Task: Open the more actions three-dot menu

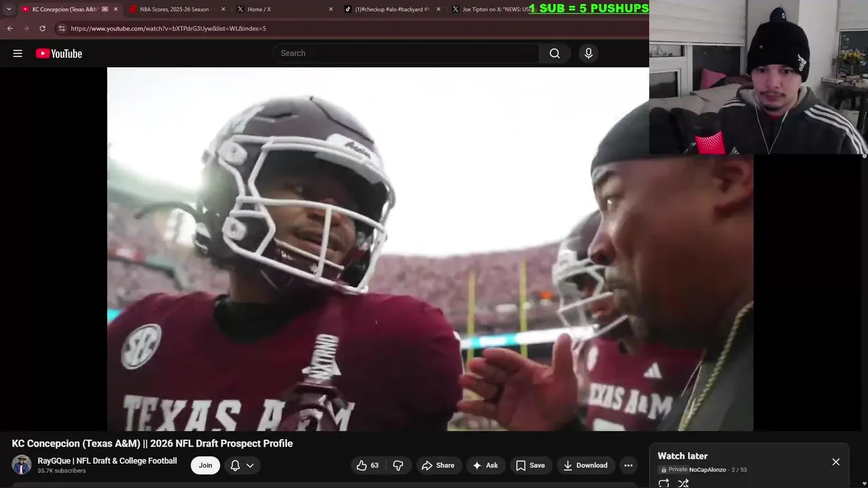Action: 629,465
